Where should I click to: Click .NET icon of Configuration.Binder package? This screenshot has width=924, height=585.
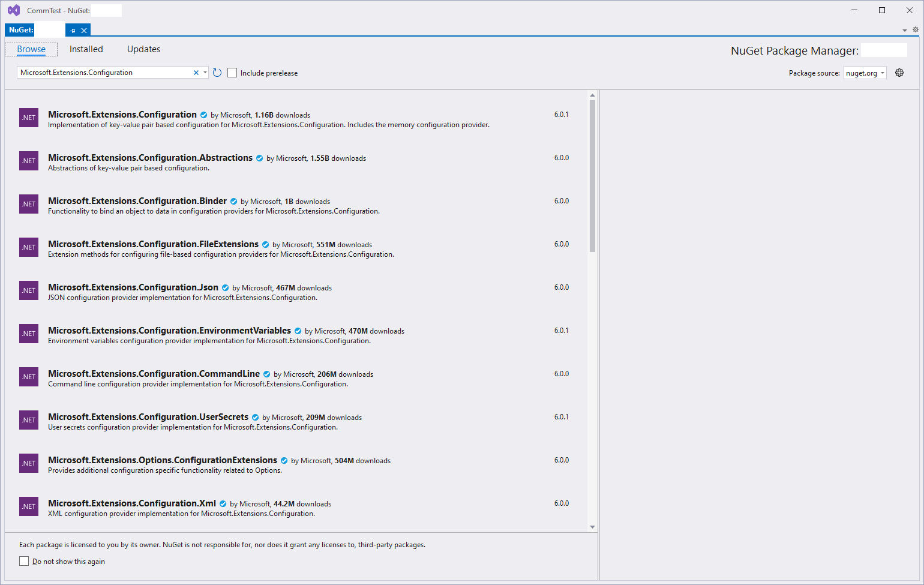pyautogui.click(x=29, y=204)
